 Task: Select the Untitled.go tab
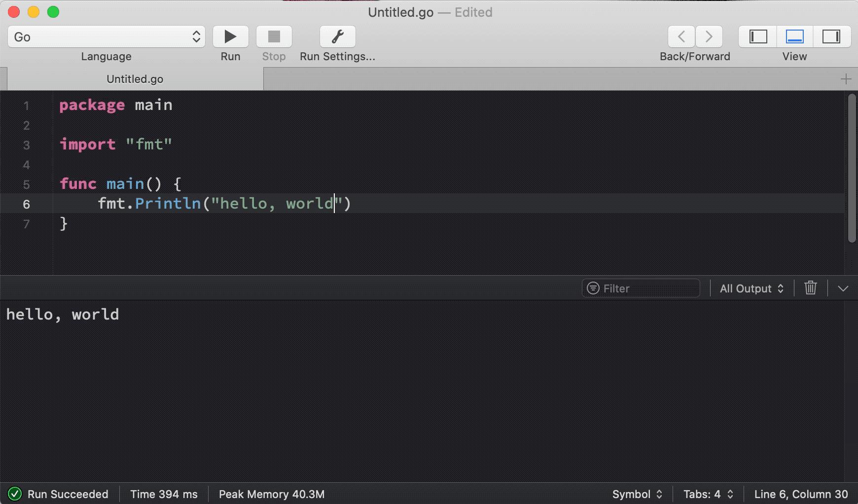(134, 79)
